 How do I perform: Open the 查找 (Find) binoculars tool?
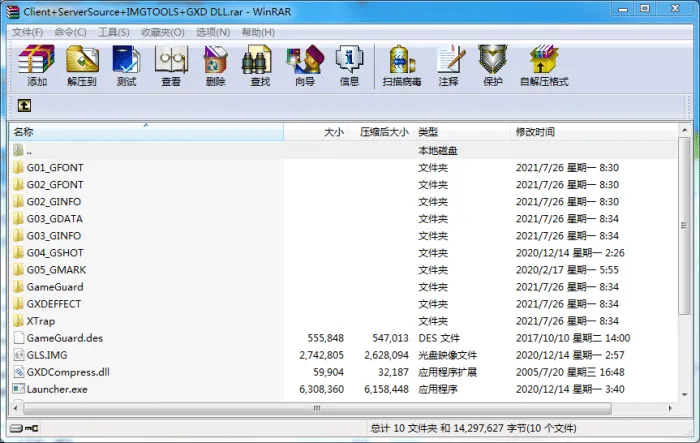pyautogui.click(x=260, y=66)
